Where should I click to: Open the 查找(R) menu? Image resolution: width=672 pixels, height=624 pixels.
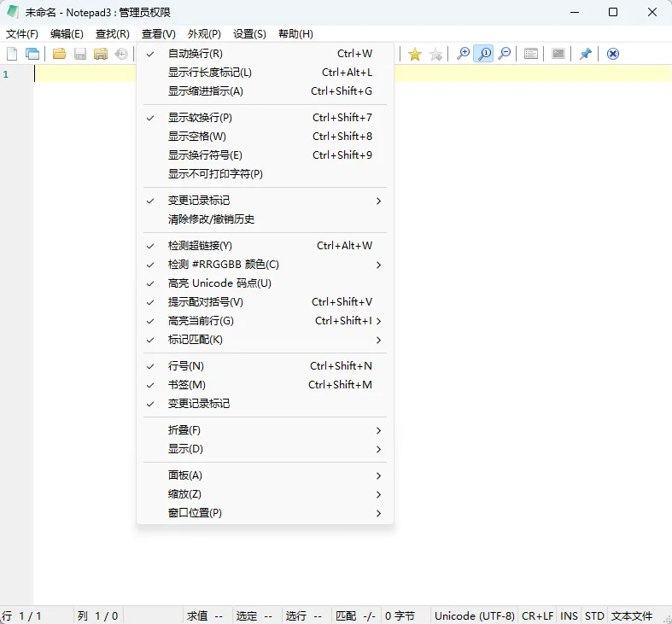pyautogui.click(x=113, y=34)
